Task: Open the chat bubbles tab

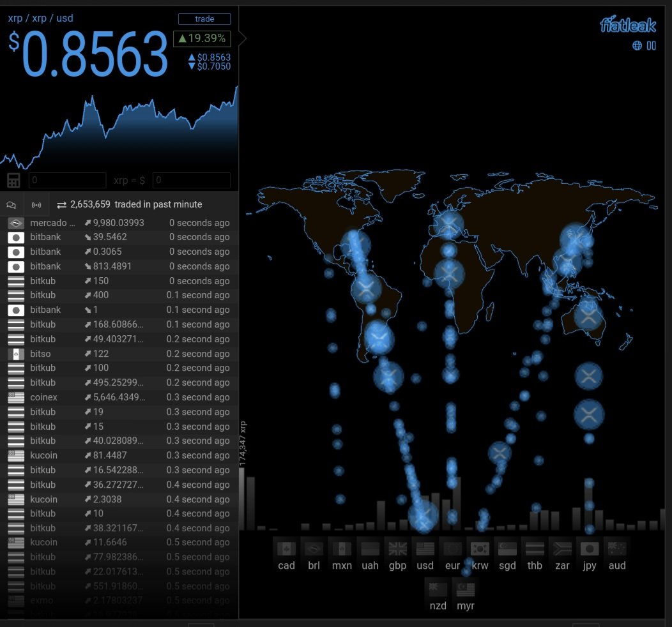Action: [x=11, y=205]
